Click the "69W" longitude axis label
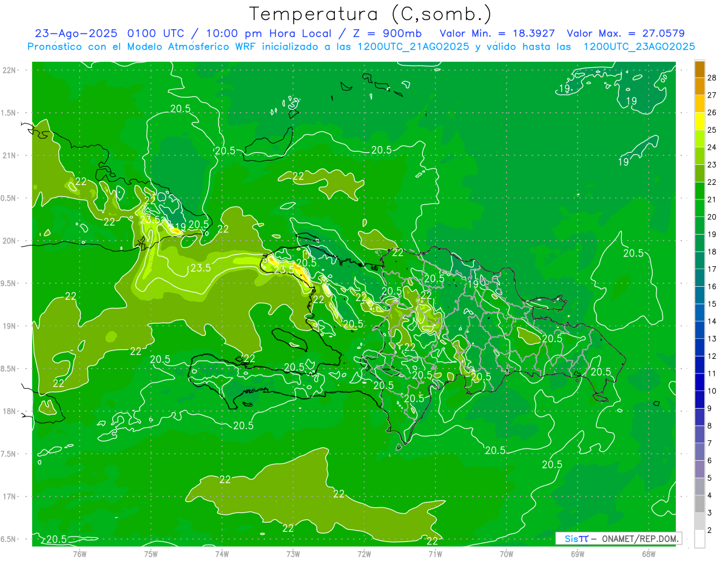This screenshot has width=728, height=562. click(578, 554)
